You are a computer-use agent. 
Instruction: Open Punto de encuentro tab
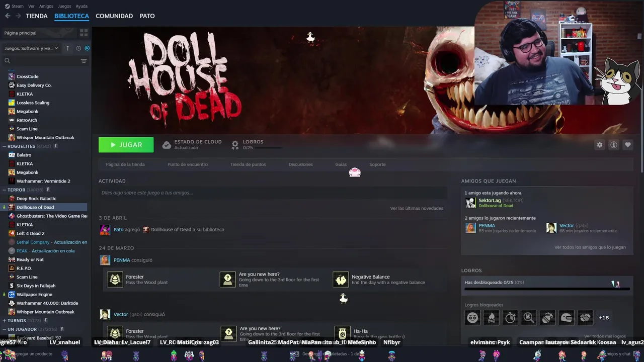click(x=188, y=164)
